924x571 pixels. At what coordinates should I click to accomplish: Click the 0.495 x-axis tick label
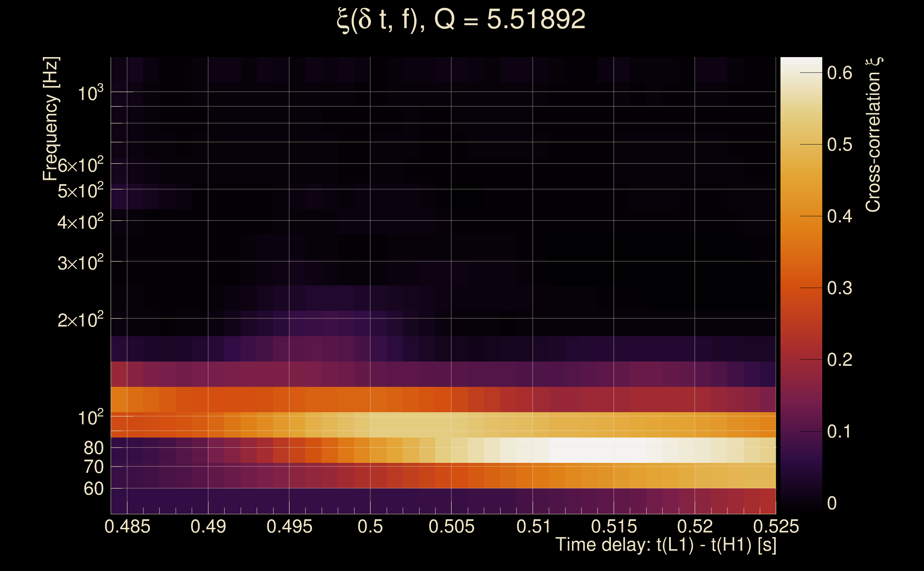tap(289, 526)
